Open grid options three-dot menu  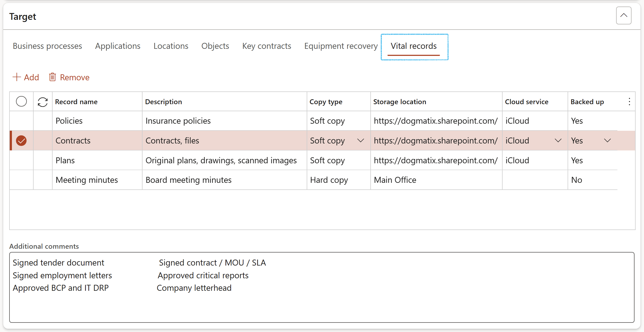click(629, 102)
